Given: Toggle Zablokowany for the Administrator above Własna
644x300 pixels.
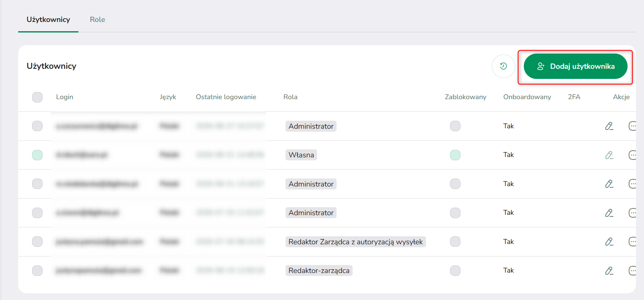Looking at the screenshot, I should (455, 126).
